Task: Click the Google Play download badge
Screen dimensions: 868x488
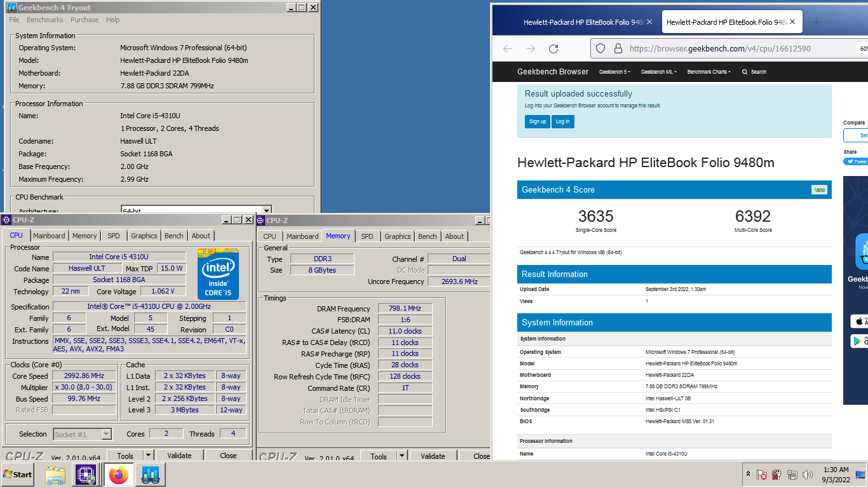Action: [x=859, y=341]
